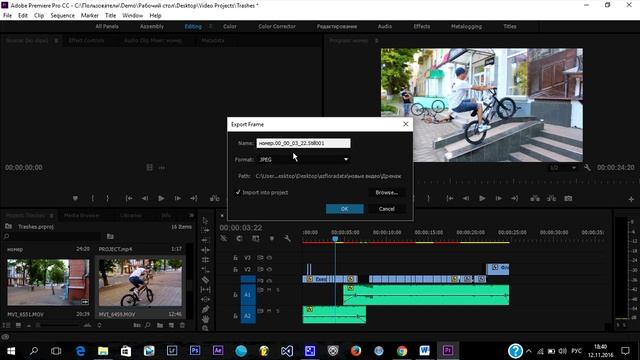Toggle A2 track targeting button

click(x=248, y=316)
